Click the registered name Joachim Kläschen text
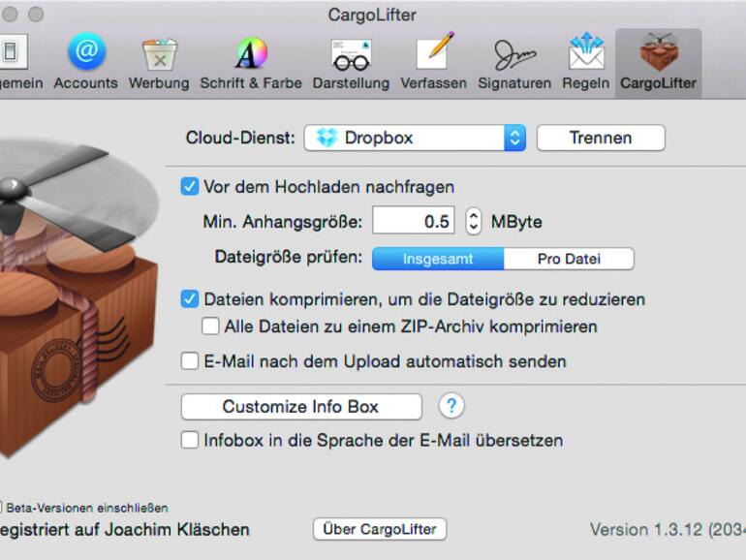 tap(177, 530)
